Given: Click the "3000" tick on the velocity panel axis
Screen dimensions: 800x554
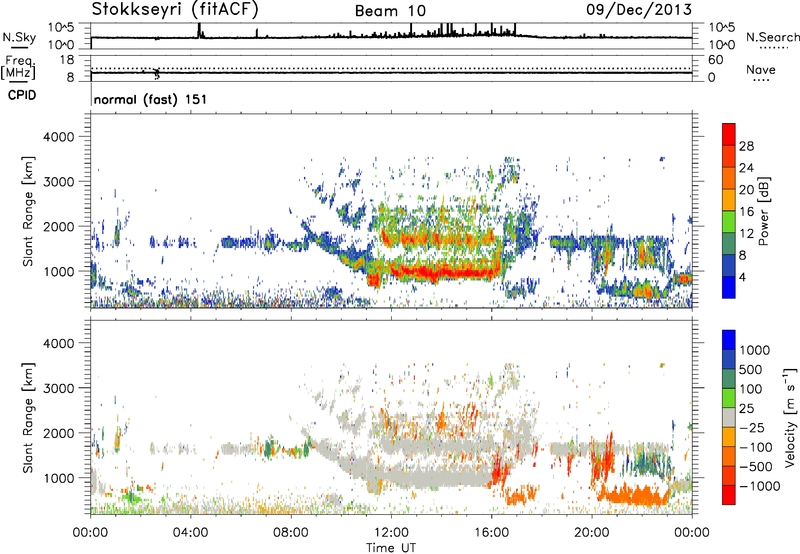Looking at the screenshot, I should tap(58, 388).
